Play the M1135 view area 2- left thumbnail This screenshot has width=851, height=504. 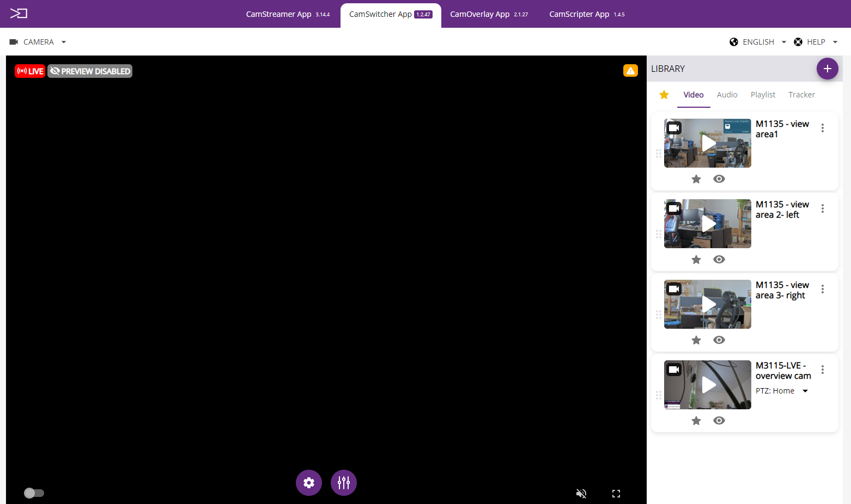[x=708, y=224]
